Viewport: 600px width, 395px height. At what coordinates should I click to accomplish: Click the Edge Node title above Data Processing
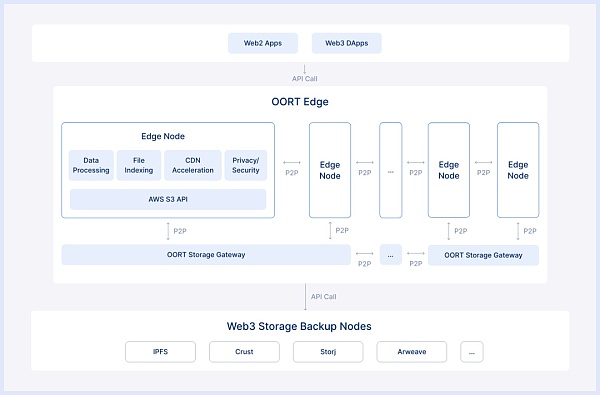(163, 136)
